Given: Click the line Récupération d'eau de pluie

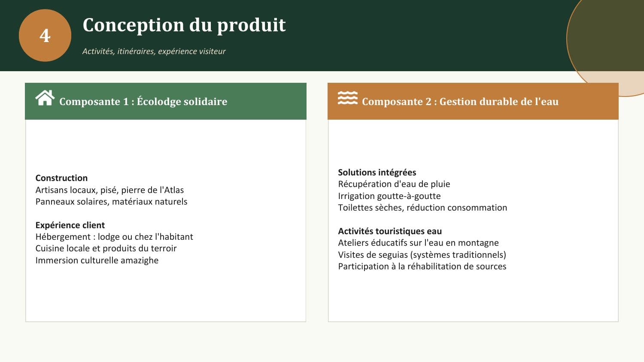Looking at the screenshot, I should click(394, 184).
